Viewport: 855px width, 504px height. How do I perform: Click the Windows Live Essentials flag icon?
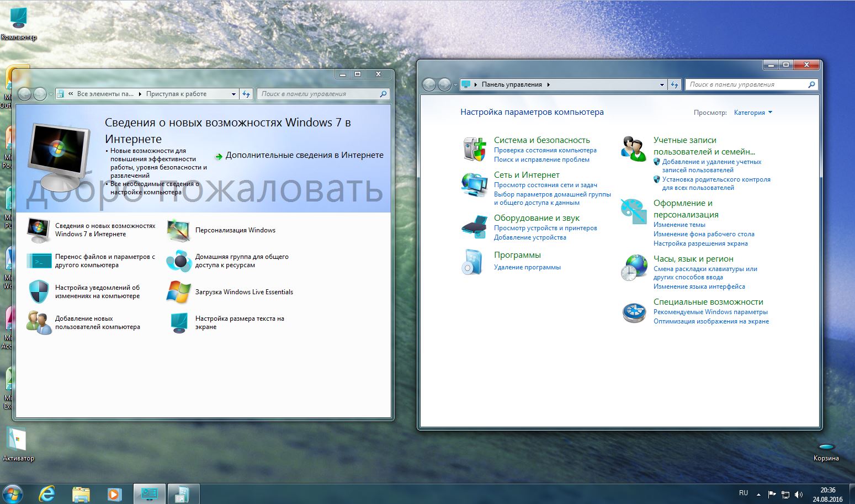178,292
